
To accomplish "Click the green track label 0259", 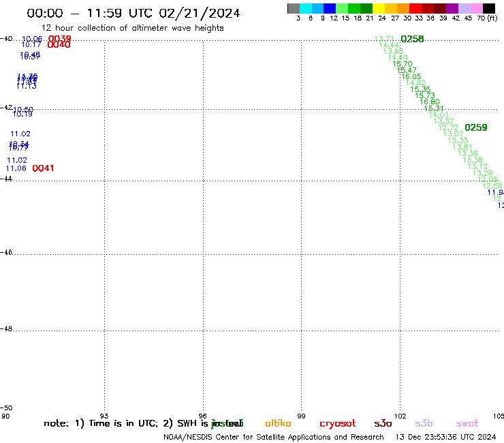I will (x=476, y=127).
